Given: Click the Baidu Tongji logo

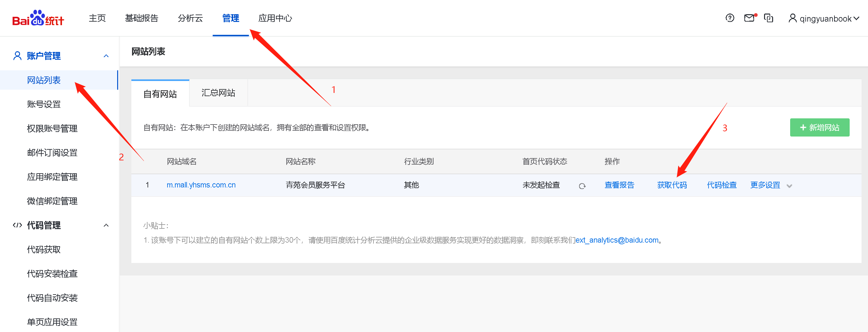Looking at the screenshot, I should pos(38,18).
